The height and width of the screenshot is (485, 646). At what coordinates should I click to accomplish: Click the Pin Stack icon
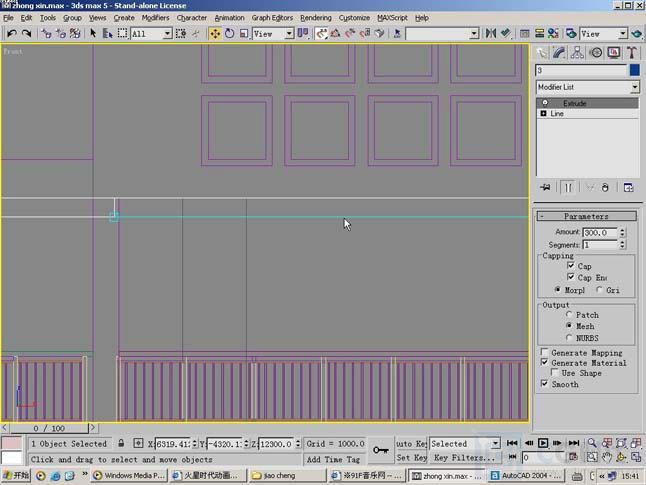click(545, 187)
